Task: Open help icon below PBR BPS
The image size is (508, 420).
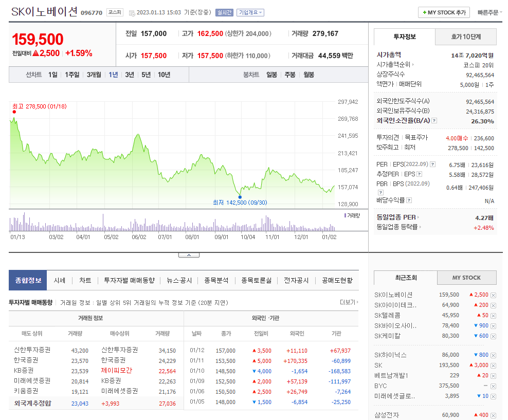Action: pyautogui.click(x=380, y=192)
